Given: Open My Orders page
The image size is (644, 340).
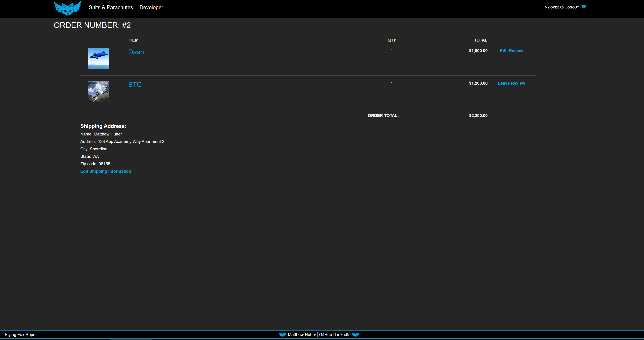Looking at the screenshot, I should 554,7.
